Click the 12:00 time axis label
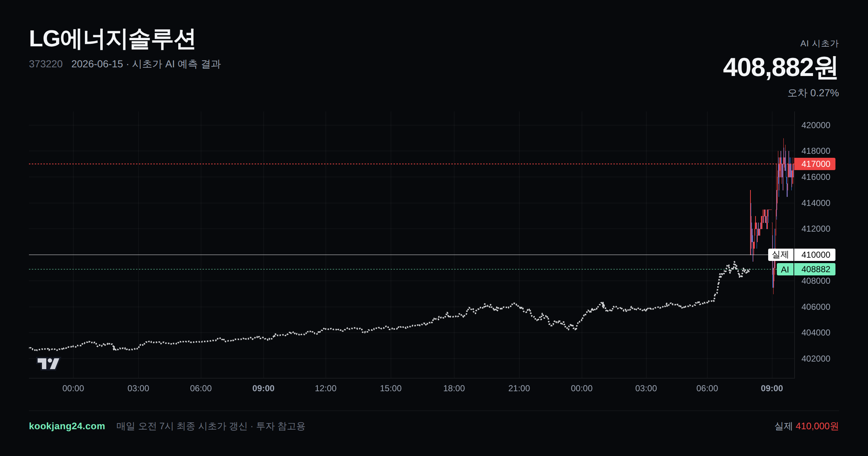The width and height of the screenshot is (868, 456). click(x=325, y=388)
